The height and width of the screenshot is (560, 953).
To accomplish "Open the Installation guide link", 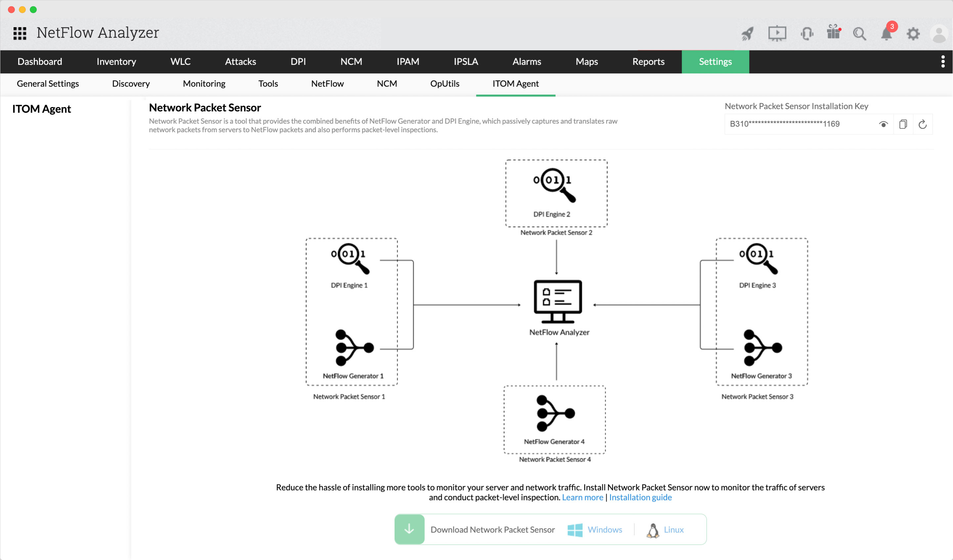I will pyautogui.click(x=640, y=498).
